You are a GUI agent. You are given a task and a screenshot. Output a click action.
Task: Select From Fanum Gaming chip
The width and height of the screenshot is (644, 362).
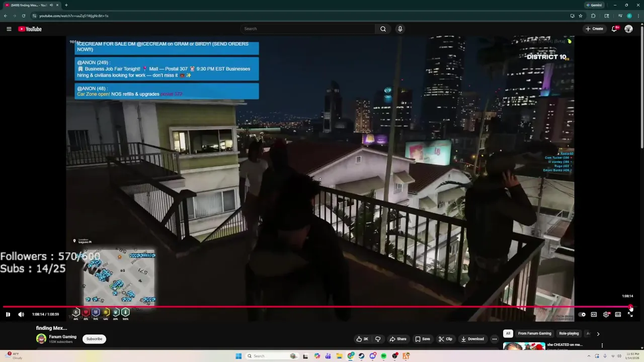534,333
